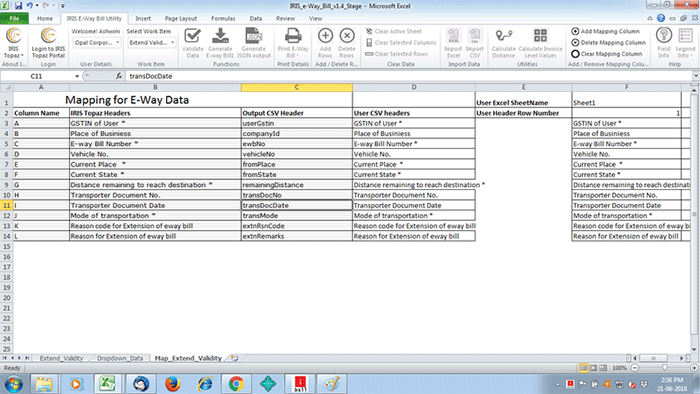Click the insert function fx icon

118,76
